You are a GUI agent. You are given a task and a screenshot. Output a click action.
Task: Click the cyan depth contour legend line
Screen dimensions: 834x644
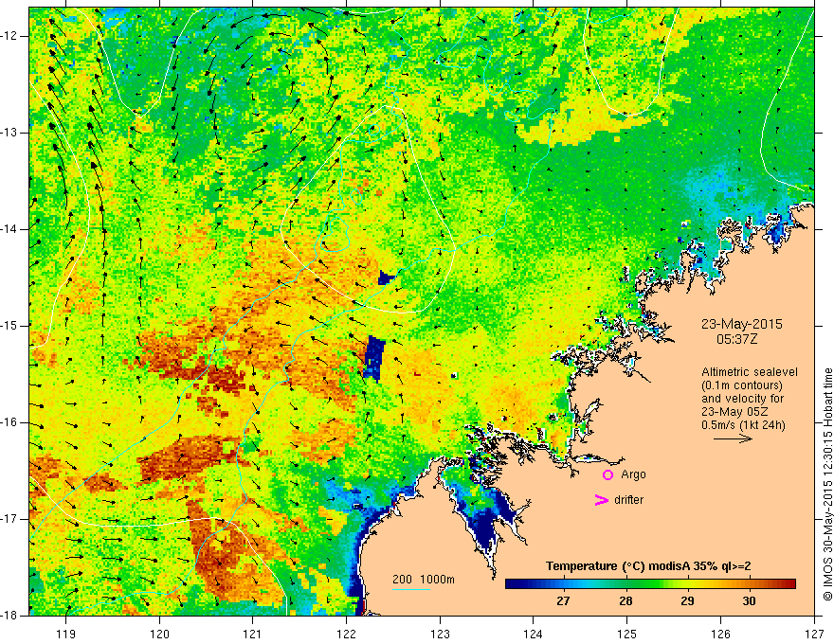point(411,589)
